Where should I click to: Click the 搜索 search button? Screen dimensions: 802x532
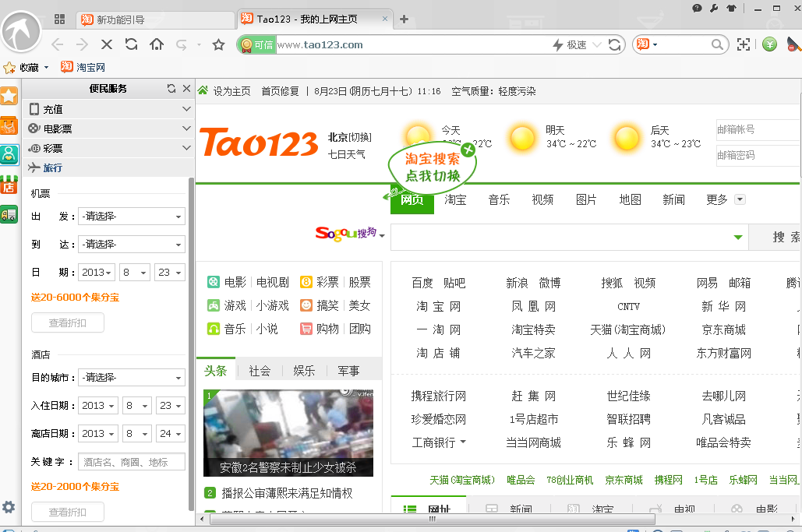click(783, 237)
